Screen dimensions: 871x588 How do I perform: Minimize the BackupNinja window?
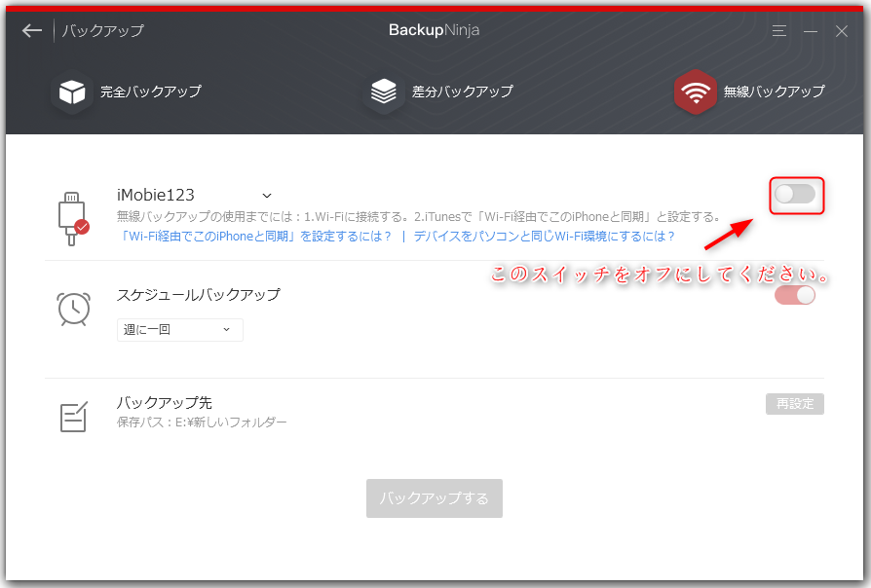point(811,31)
